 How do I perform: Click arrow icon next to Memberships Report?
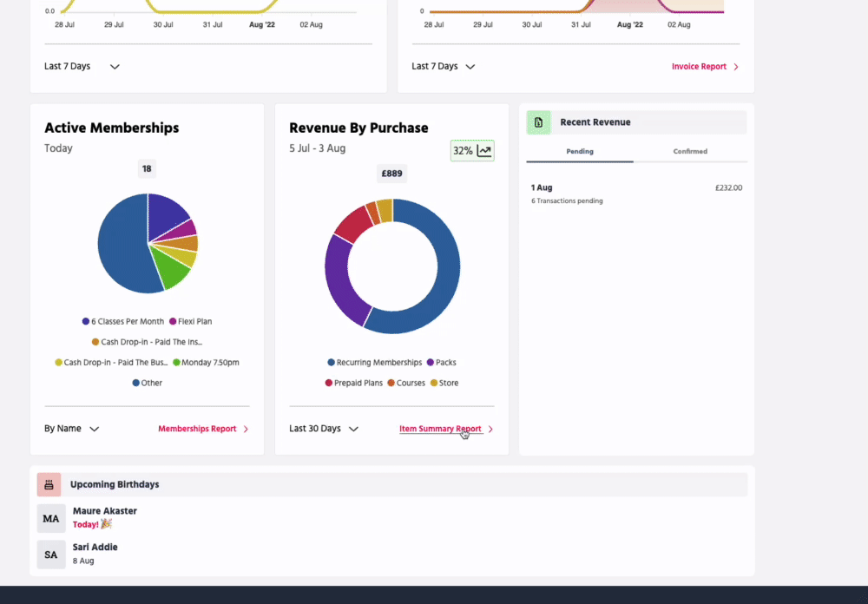246,429
